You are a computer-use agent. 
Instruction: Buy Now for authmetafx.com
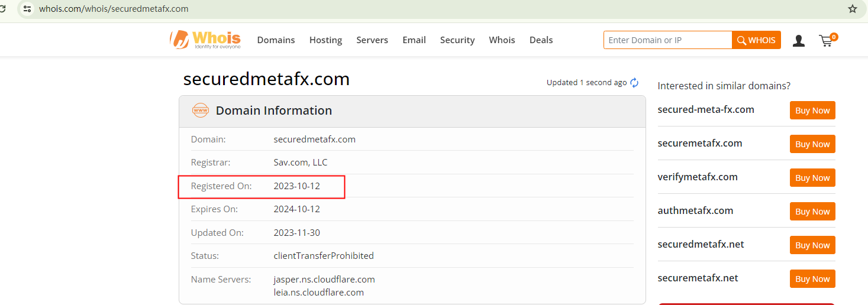pyautogui.click(x=812, y=212)
